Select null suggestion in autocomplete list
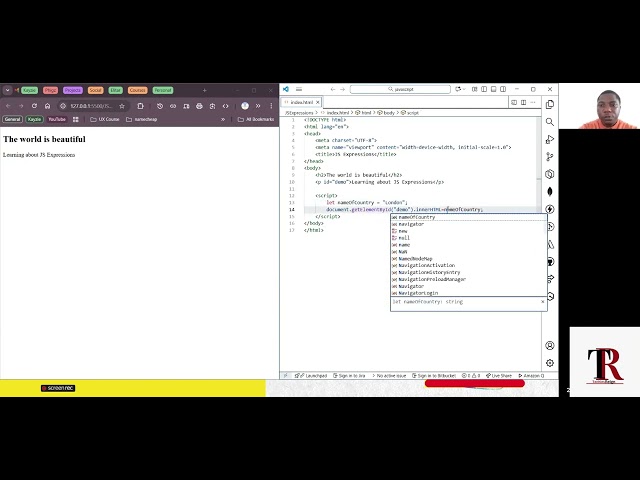 [469, 238]
